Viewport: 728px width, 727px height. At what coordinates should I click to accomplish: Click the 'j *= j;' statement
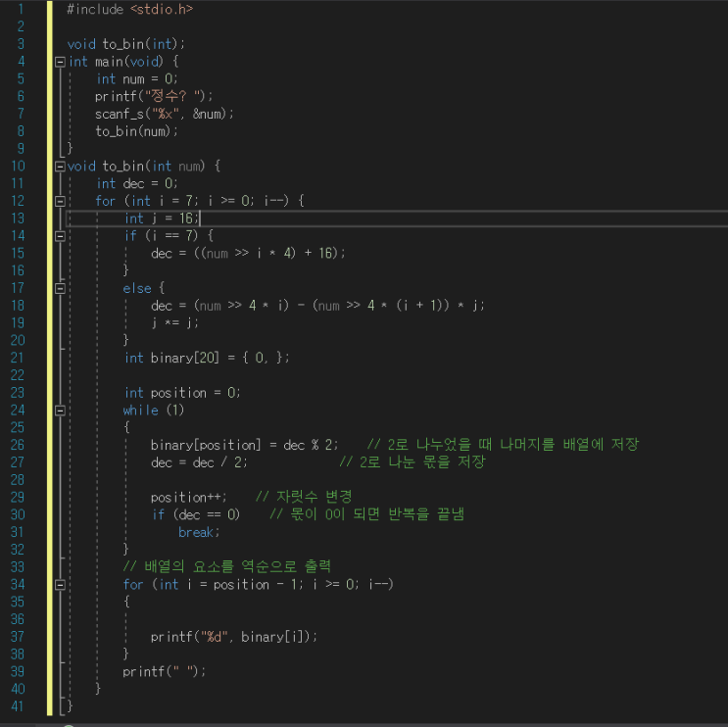pyautogui.click(x=175, y=322)
